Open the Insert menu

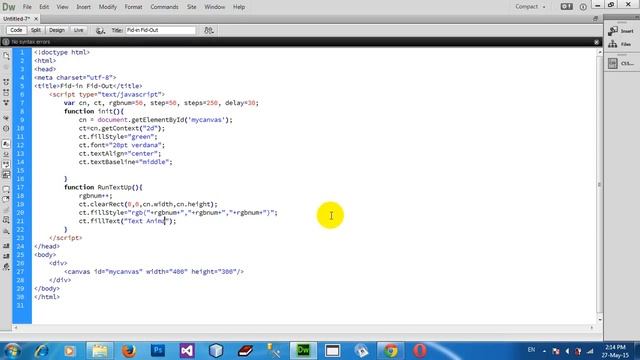tap(83, 7)
